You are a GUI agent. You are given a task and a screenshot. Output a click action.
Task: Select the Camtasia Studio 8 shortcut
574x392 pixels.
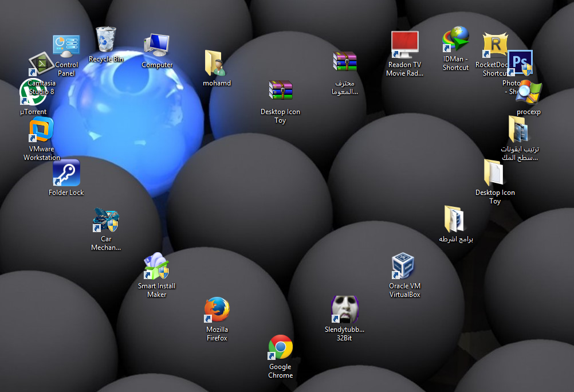(41, 64)
